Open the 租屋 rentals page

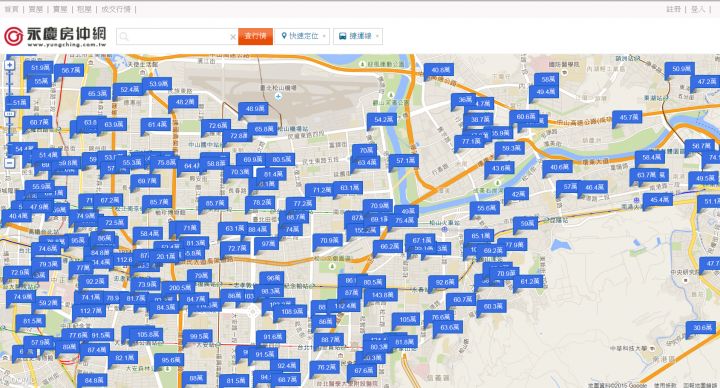click(x=84, y=9)
